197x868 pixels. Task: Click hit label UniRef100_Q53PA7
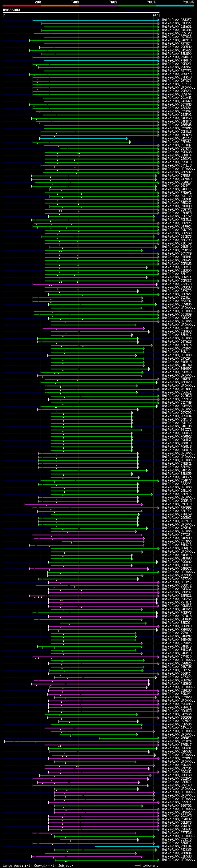click(x=177, y=111)
